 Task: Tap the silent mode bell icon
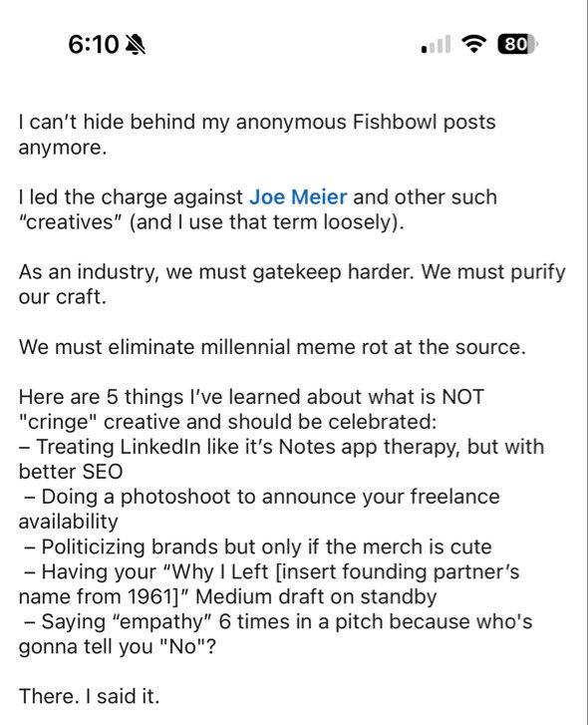tap(136, 45)
